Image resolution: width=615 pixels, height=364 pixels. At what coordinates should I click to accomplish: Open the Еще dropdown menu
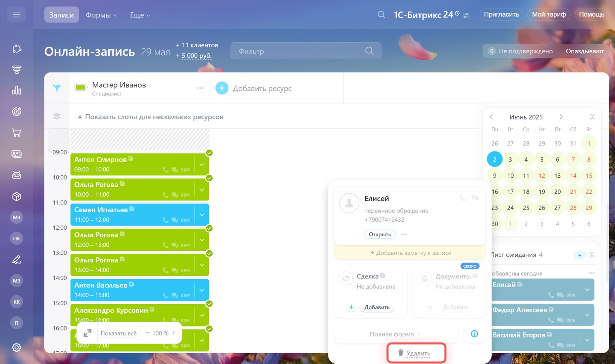point(140,15)
